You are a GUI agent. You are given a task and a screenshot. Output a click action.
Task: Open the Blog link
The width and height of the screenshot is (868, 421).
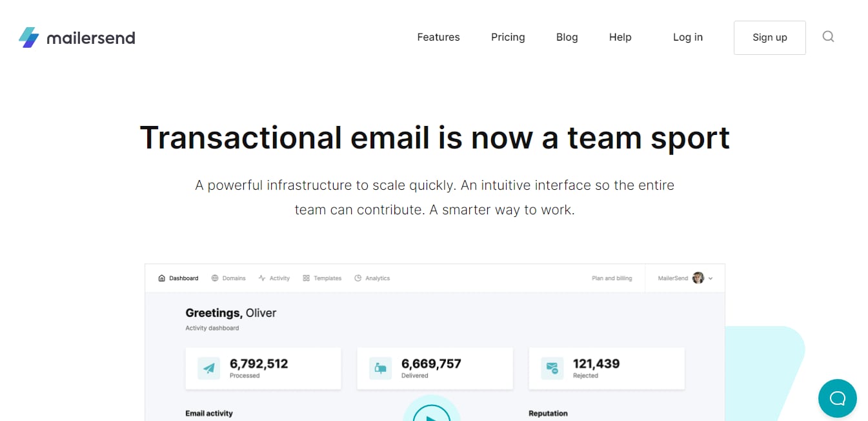(567, 37)
